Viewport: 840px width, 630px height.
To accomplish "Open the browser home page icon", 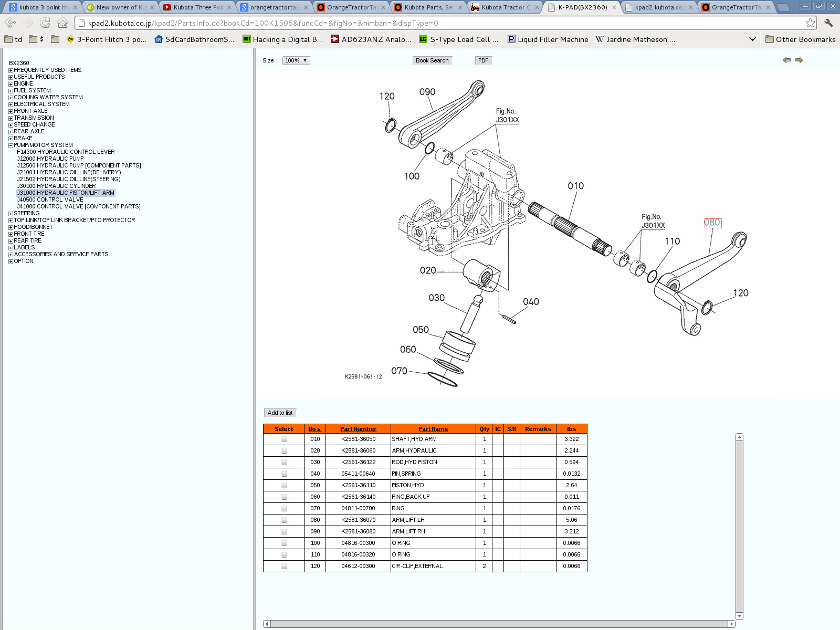I will tap(62, 23).
